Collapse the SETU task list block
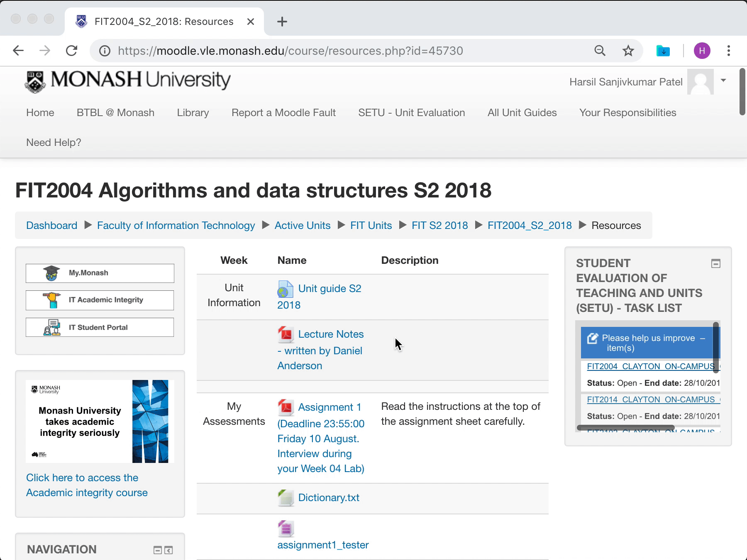 716,263
